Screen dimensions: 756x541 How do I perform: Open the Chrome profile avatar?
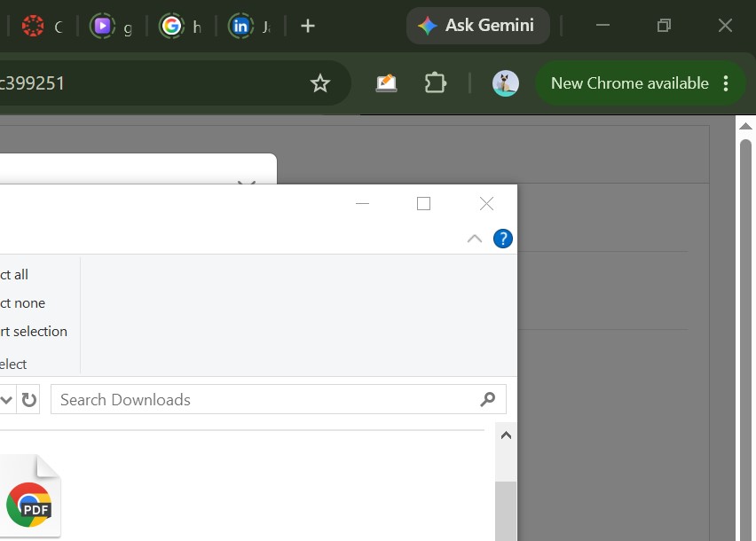click(x=505, y=82)
